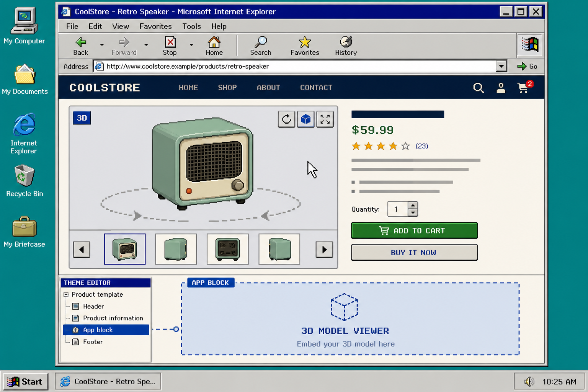This screenshot has width=588, height=392.
Task: Navigate to HOME in store nav
Action: (x=188, y=88)
